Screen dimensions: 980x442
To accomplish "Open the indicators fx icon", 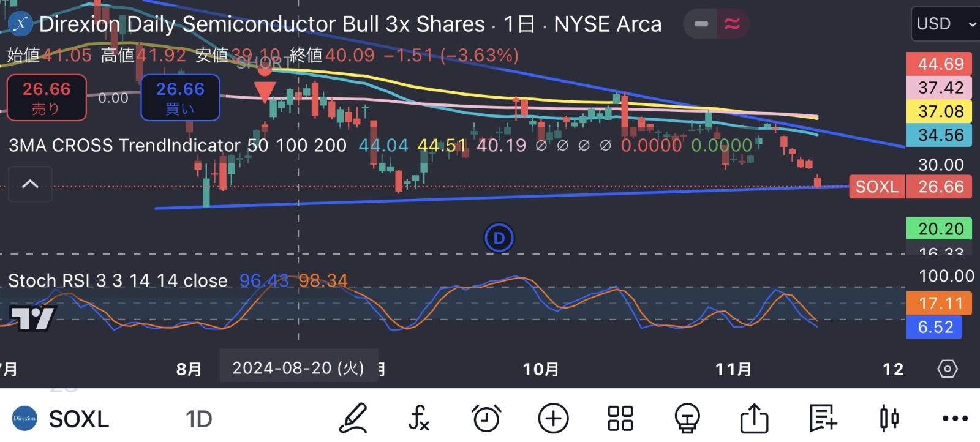I will (419, 419).
